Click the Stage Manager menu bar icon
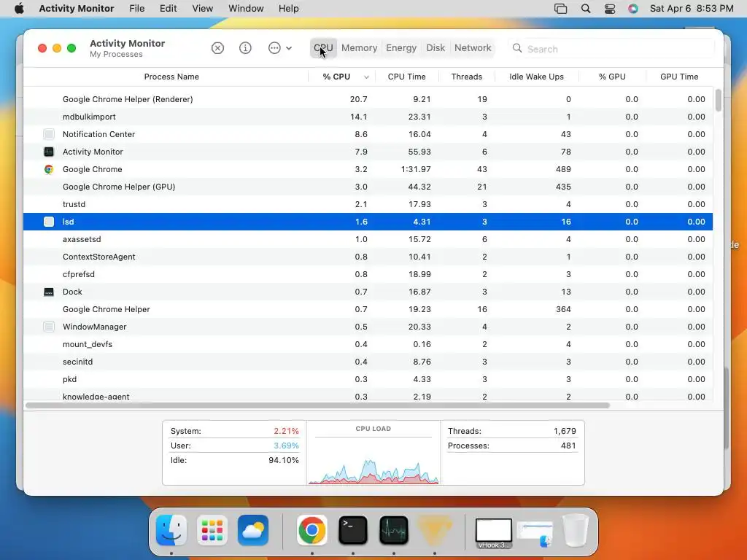747x560 pixels. click(561, 9)
